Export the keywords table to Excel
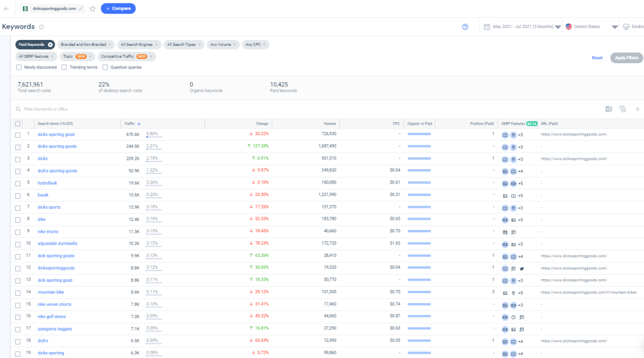644x358 pixels. tap(608, 109)
